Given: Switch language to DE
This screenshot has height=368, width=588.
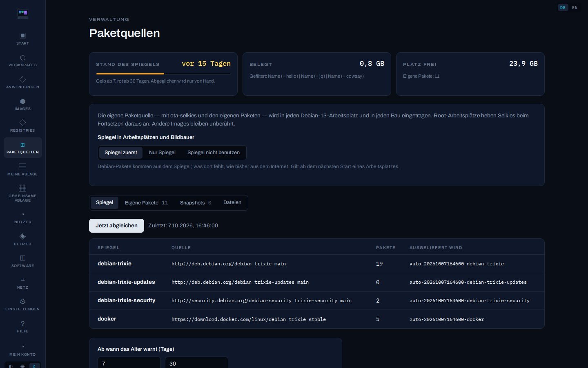Looking at the screenshot, I should tap(563, 8).
